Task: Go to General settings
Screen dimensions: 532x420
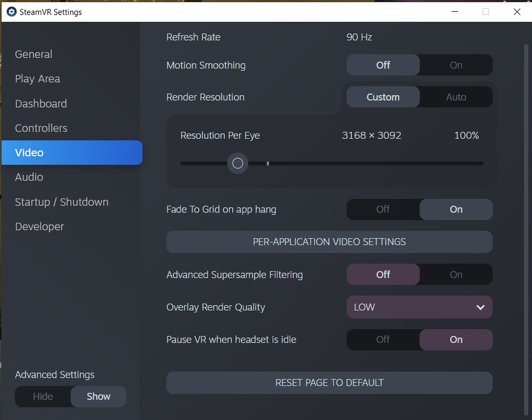Action: pos(34,54)
